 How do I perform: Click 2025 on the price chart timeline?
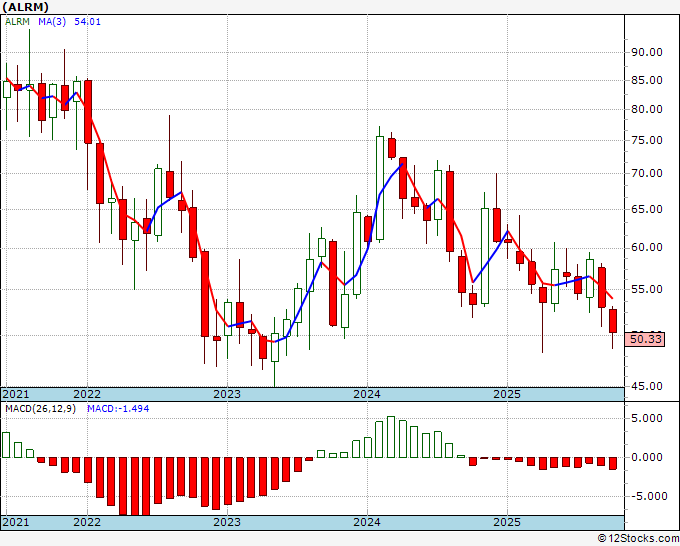click(x=507, y=394)
